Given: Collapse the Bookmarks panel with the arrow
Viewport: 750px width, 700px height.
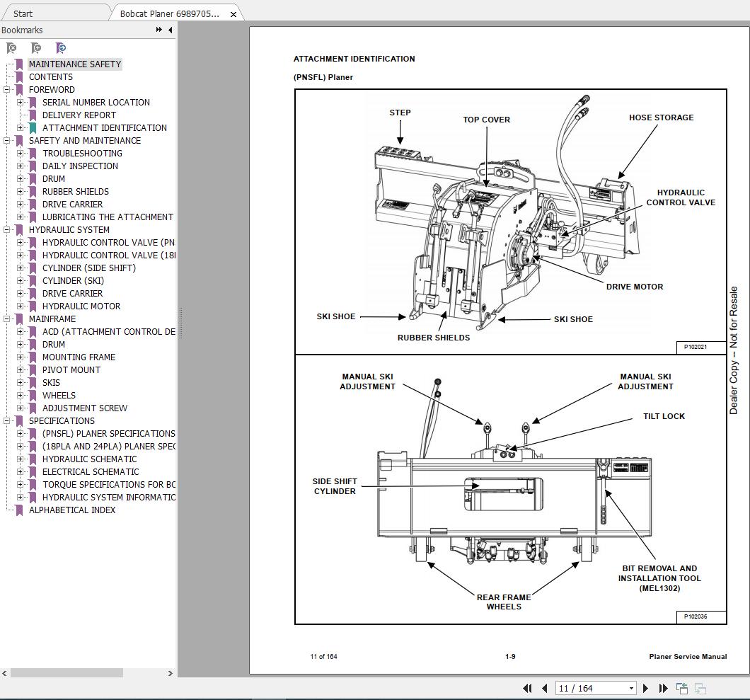Looking at the screenshot, I should coord(169,30).
